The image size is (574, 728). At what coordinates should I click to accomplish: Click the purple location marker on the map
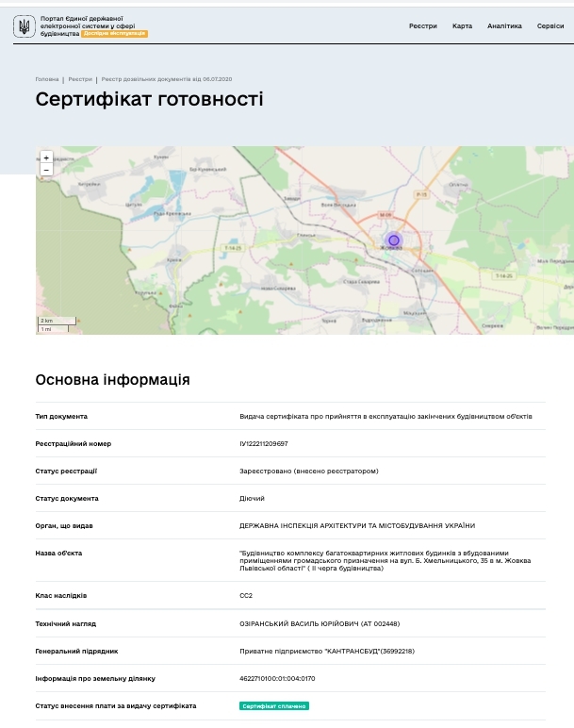point(393,240)
